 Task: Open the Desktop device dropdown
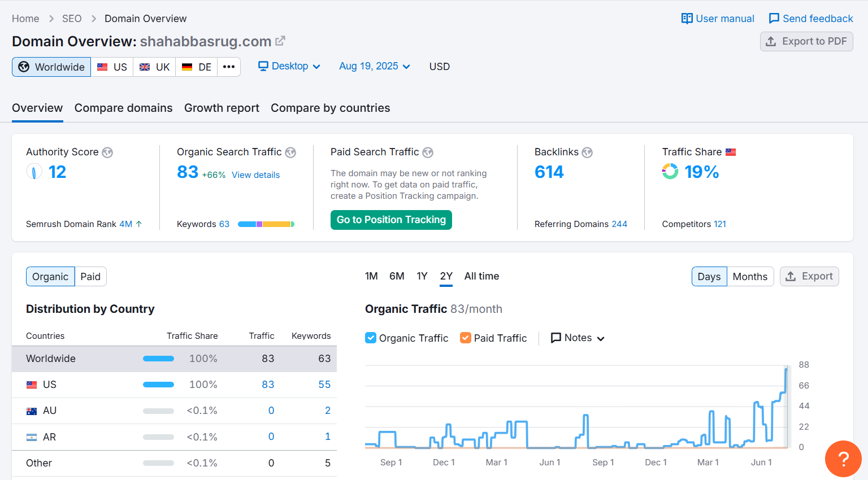[x=289, y=66]
